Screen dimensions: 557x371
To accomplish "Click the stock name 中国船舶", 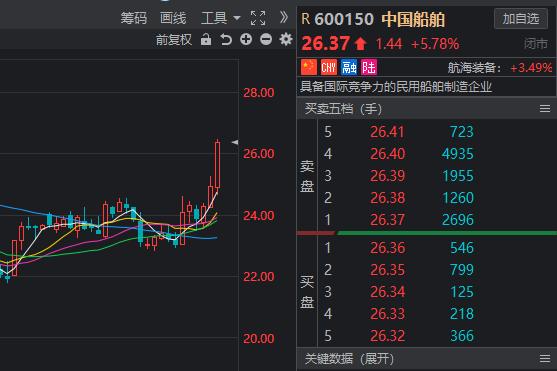I will pyautogui.click(x=413, y=19).
